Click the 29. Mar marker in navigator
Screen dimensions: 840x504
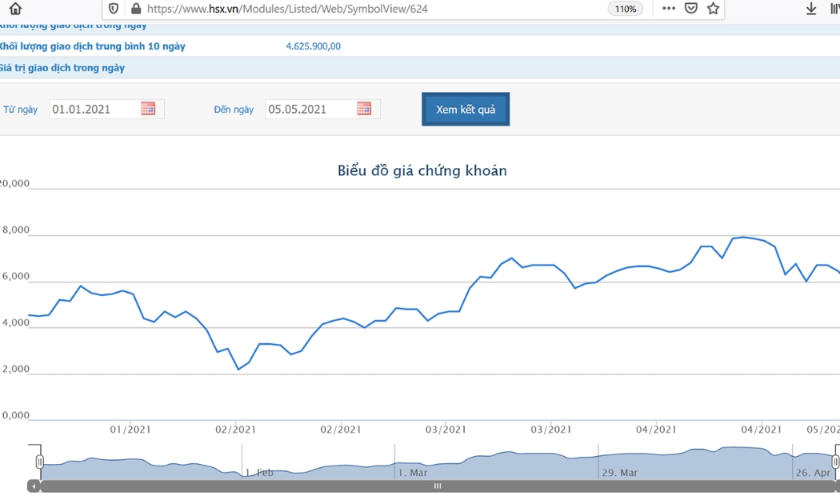pos(620,473)
